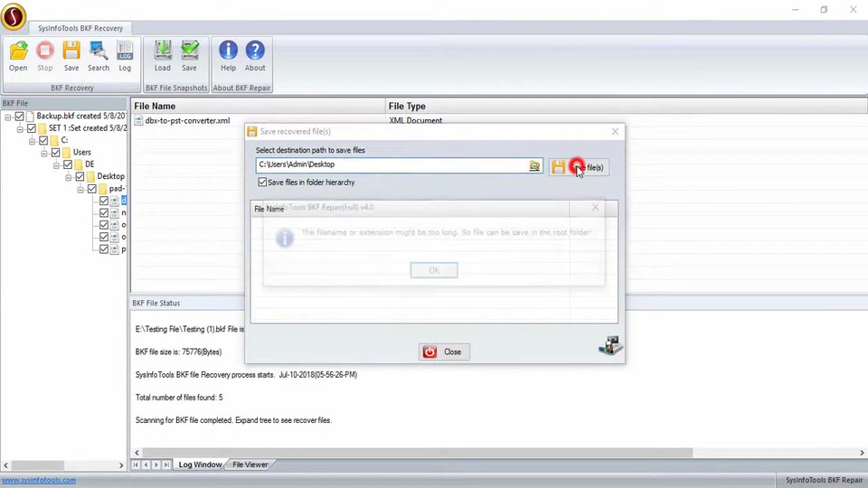
Task: Select the SysInfoTools BKF Recovery ribbon tab
Action: 80,28
